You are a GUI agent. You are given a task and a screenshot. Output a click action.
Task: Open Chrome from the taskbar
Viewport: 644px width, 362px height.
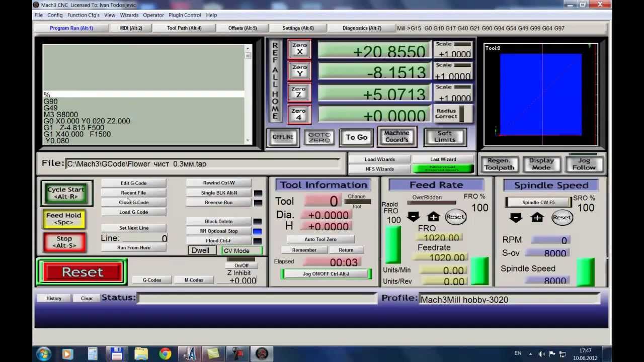pyautogui.click(x=165, y=354)
